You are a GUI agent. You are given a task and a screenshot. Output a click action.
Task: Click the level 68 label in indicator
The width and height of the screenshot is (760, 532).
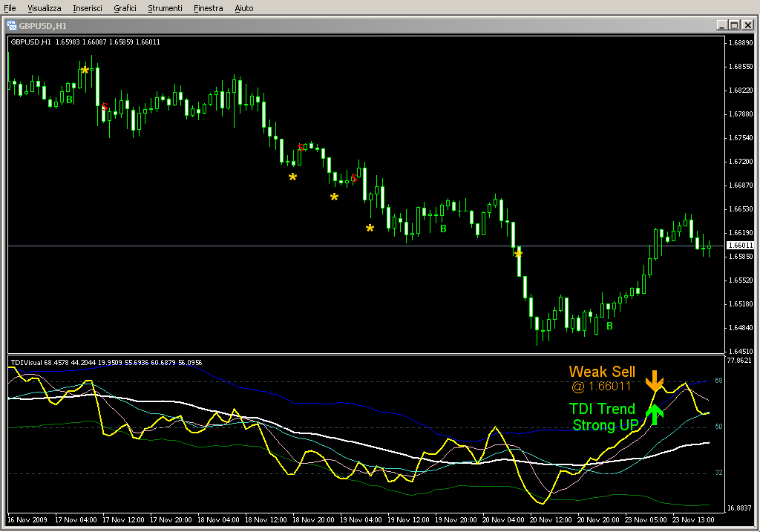(x=718, y=381)
